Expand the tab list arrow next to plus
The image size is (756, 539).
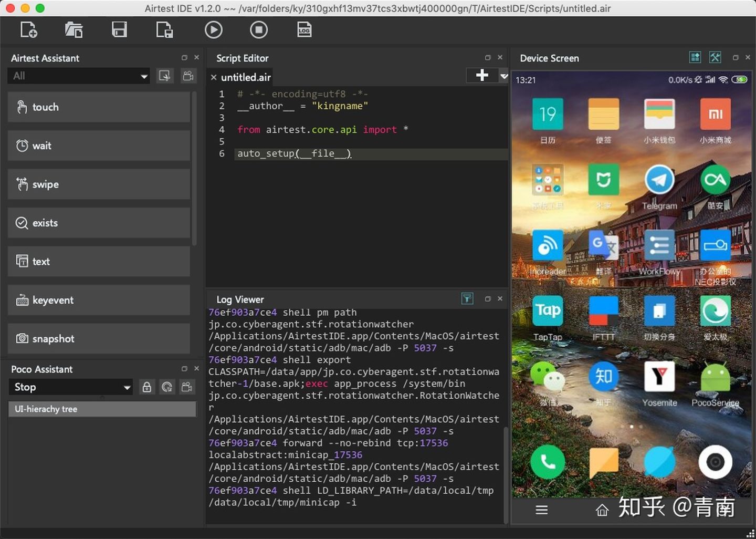tap(504, 76)
